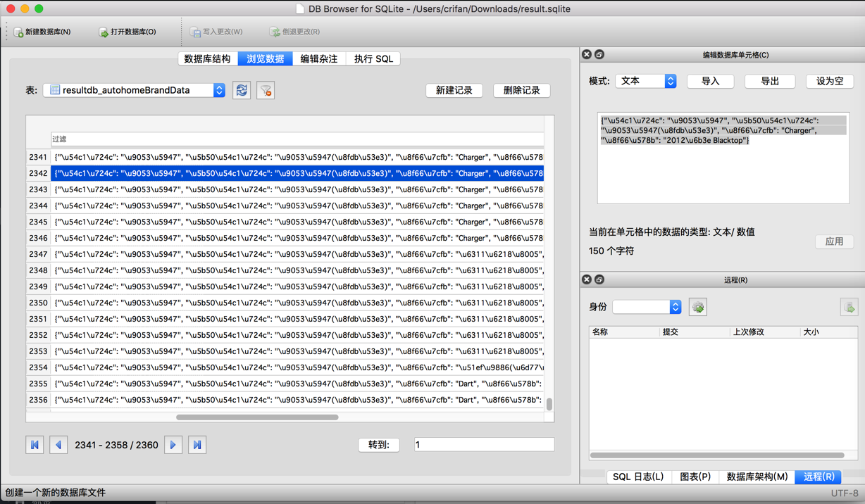Go to the first page of records
The image size is (865, 504).
tap(35, 445)
